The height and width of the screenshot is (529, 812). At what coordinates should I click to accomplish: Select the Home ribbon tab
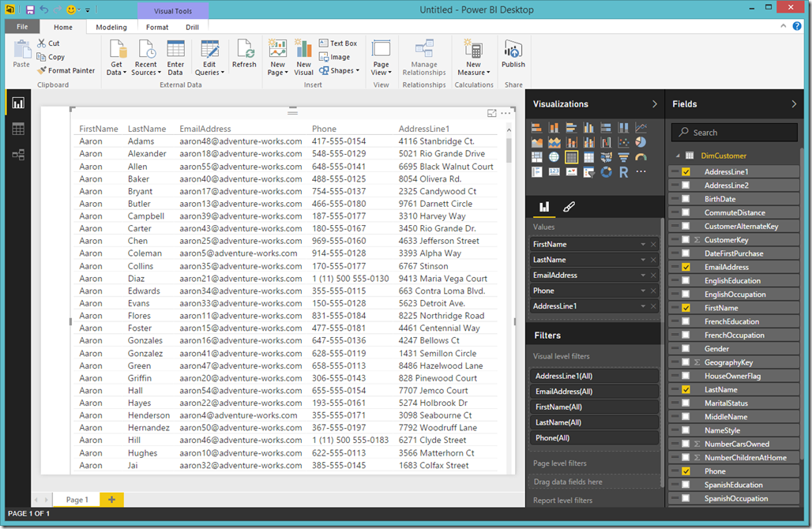pyautogui.click(x=63, y=28)
